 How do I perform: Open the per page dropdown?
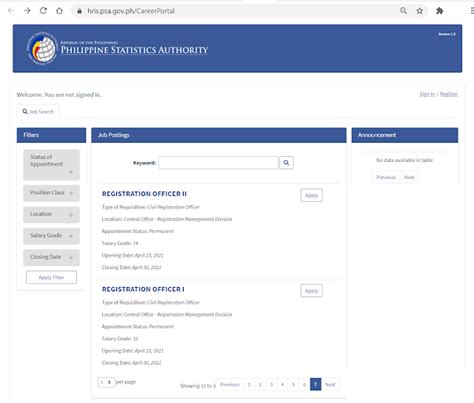pos(106,382)
